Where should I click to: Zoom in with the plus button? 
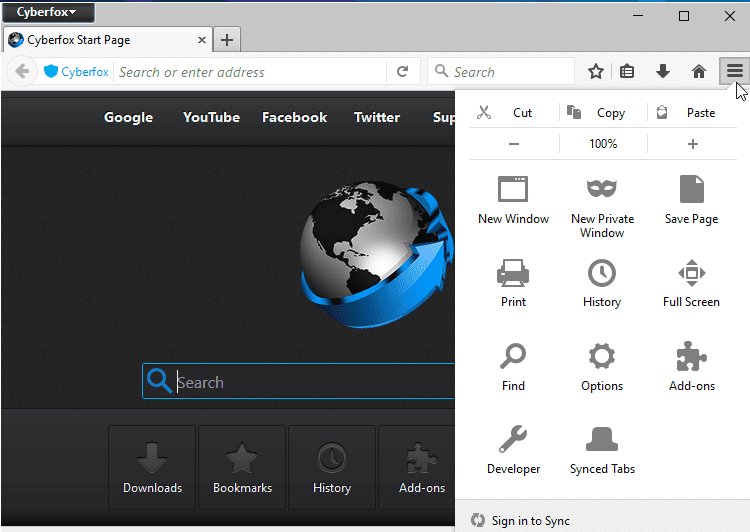coord(693,144)
